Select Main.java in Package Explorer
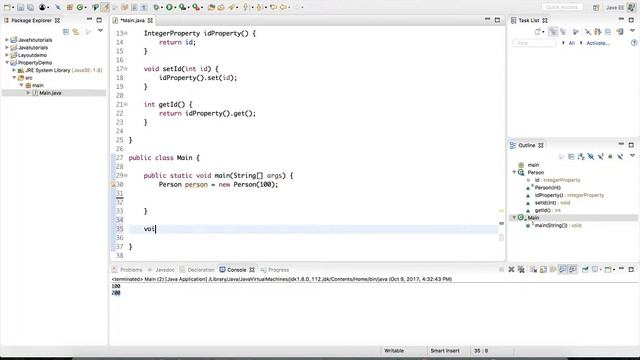This screenshot has width=640, height=360. pos(50,93)
